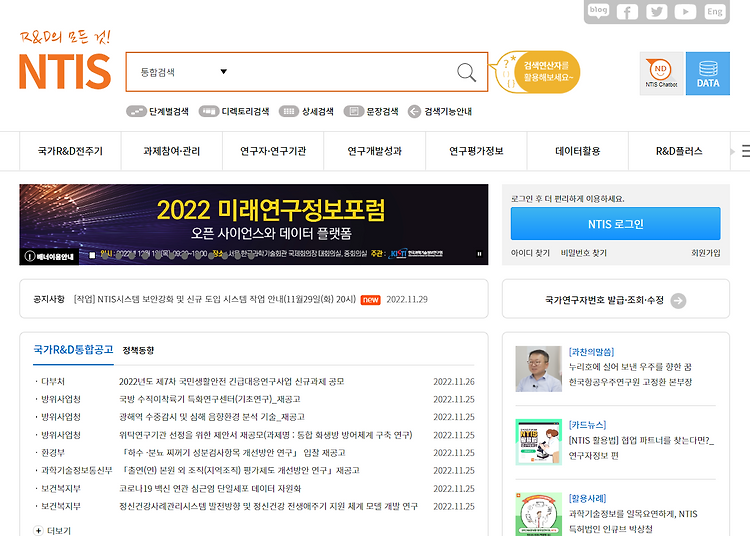Click the [활용사례] heading link
The image size is (750, 536).
(587, 498)
